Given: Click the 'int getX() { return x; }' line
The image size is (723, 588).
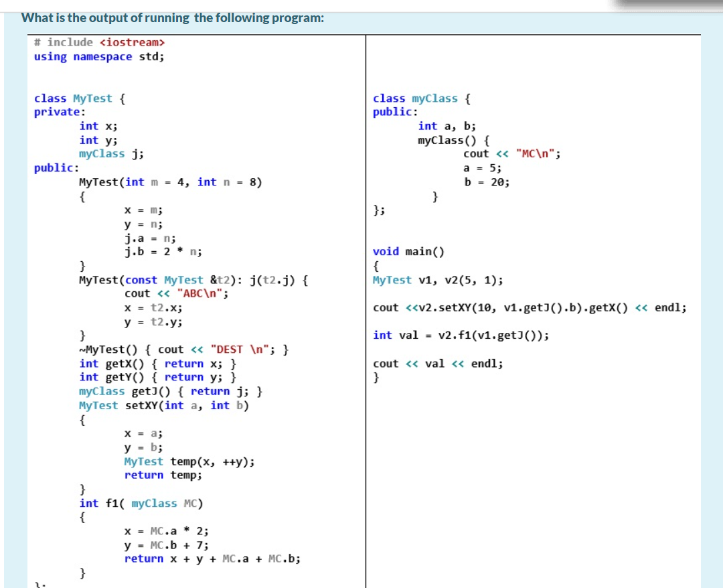Looking at the screenshot, I should click(x=158, y=364).
